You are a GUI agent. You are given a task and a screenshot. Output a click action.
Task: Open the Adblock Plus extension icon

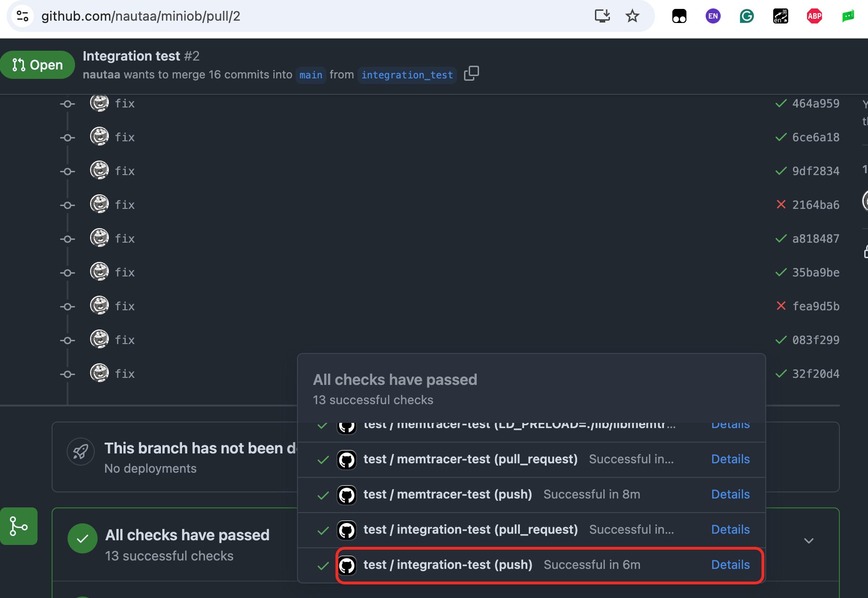pyautogui.click(x=814, y=16)
